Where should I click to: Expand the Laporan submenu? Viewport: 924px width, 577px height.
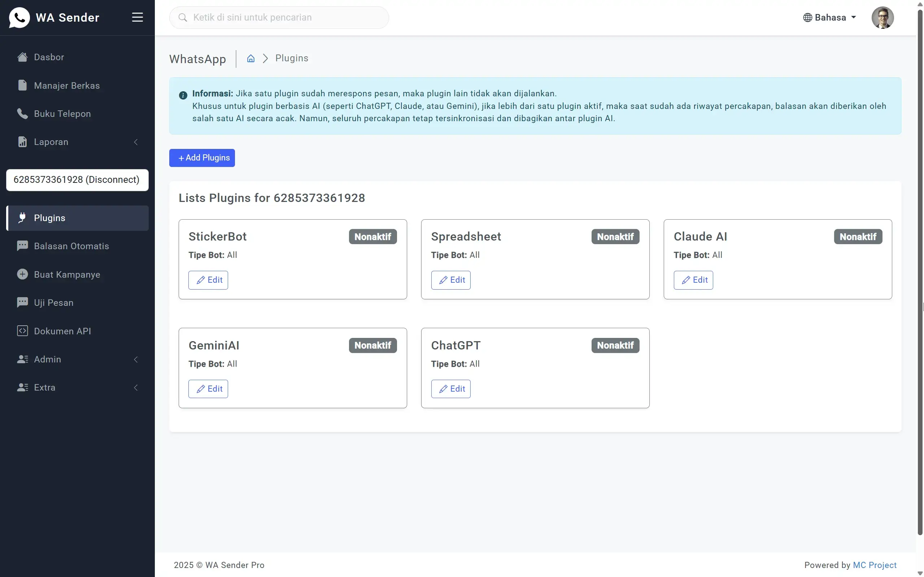[136, 142]
